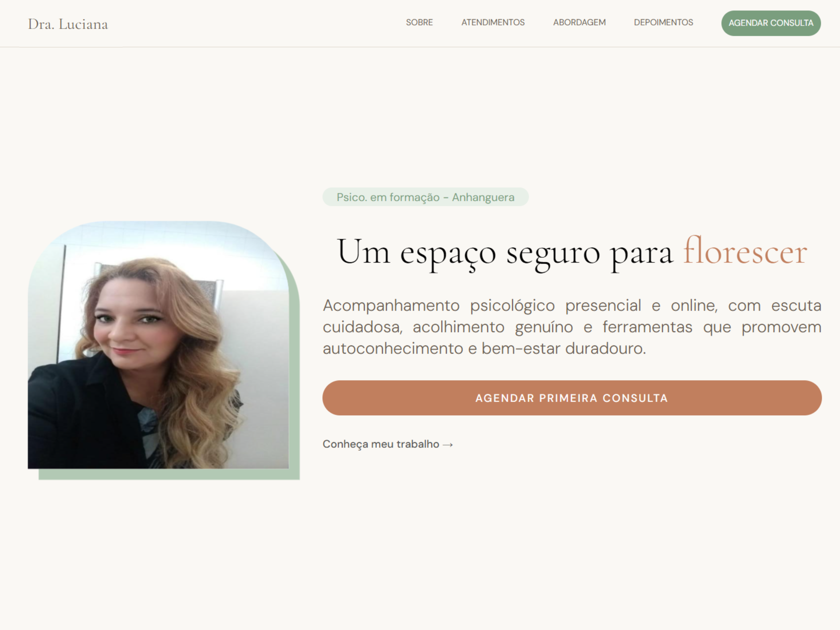Navigate to DEPOIMENTOS
Image resolution: width=840 pixels, height=630 pixels.
(663, 22)
